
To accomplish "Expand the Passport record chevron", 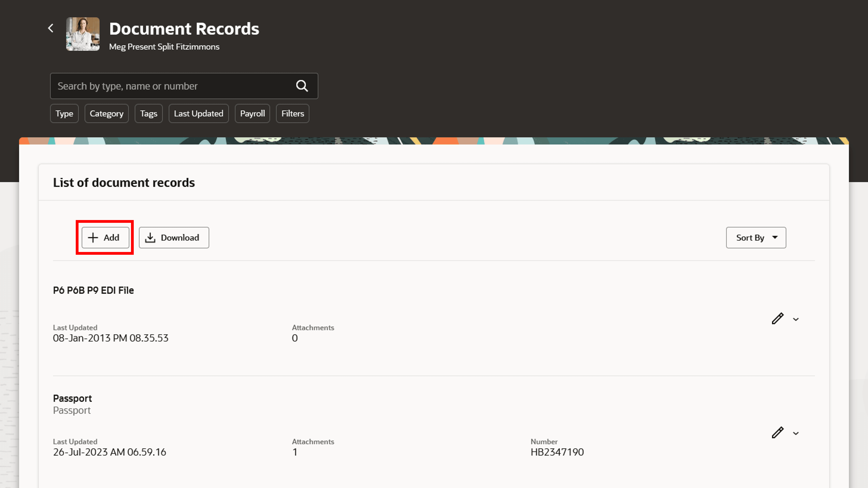I will pos(796,433).
